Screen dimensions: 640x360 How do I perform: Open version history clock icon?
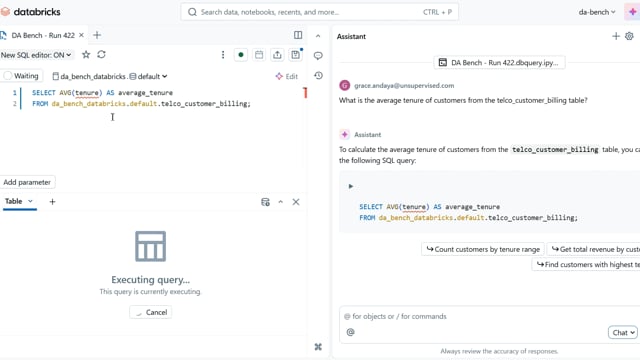click(318, 76)
